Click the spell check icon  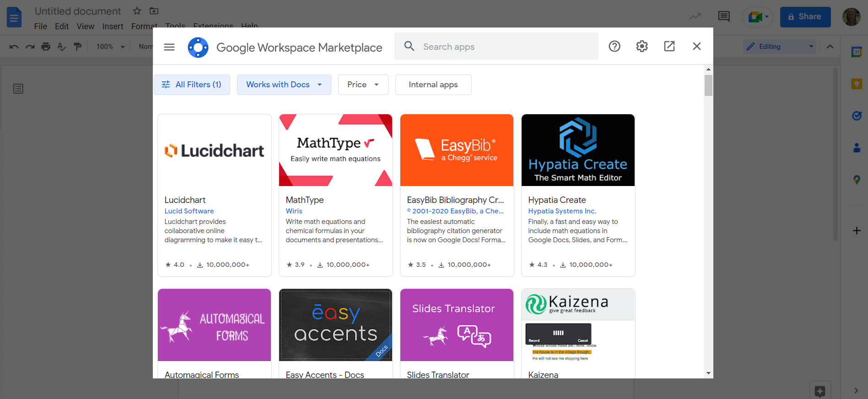coord(62,47)
